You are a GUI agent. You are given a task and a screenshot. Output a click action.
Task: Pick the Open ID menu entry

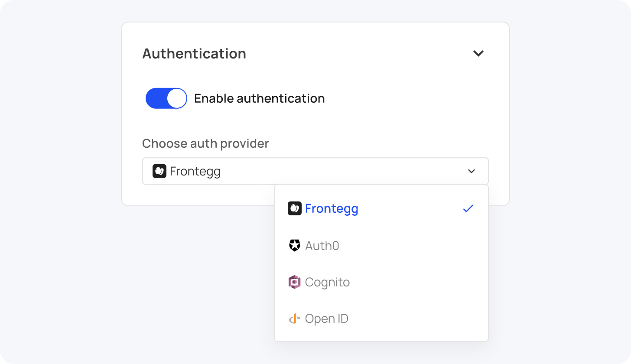click(326, 319)
